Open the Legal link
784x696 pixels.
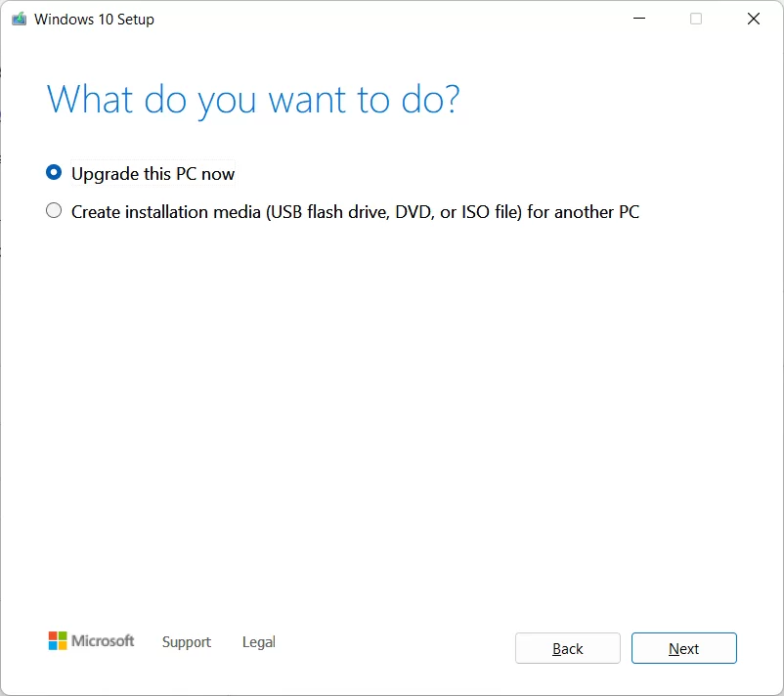pos(258,642)
